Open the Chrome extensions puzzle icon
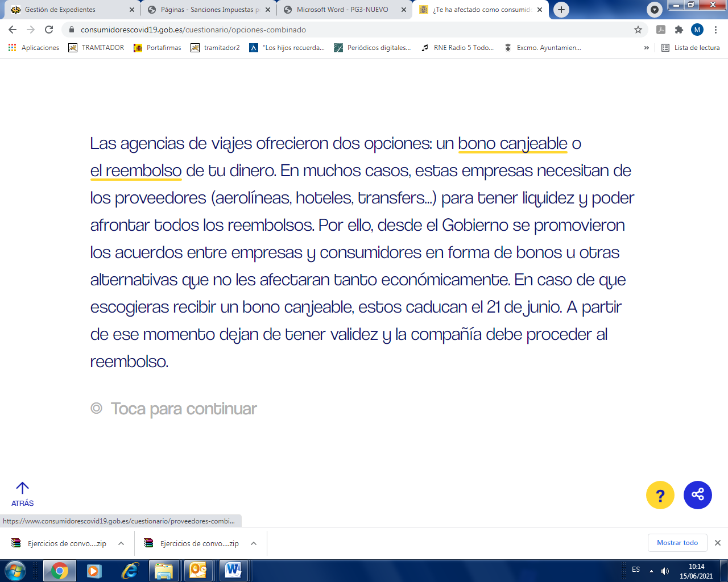728x582 pixels. pyautogui.click(x=679, y=30)
